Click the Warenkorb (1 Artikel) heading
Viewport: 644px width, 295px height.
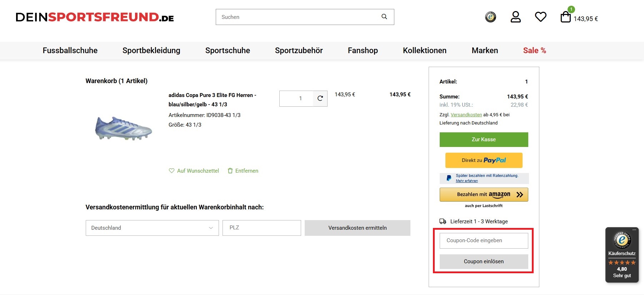[x=116, y=81]
